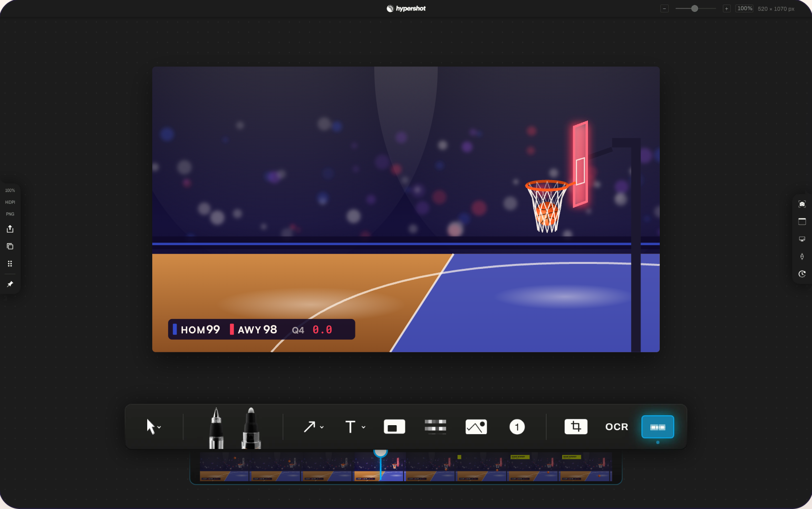The height and width of the screenshot is (509, 812).
Task: Activate the crop tool
Action: 576,427
